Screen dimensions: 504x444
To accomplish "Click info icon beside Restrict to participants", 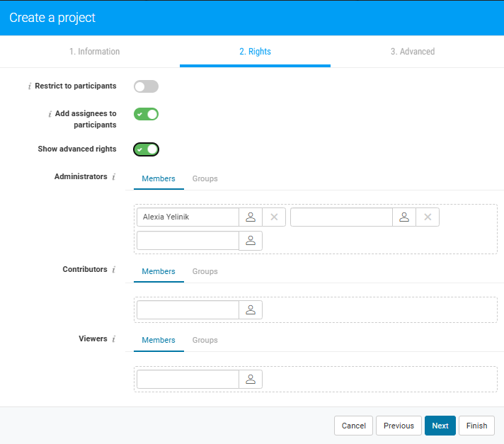I will tap(30, 86).
